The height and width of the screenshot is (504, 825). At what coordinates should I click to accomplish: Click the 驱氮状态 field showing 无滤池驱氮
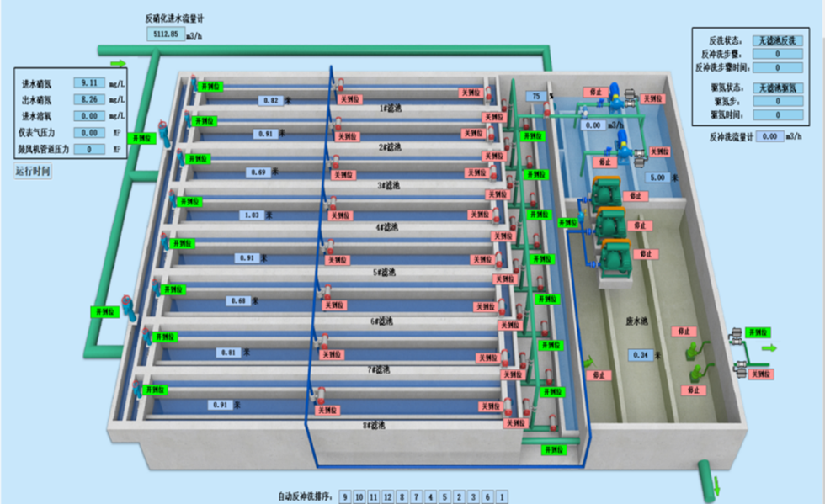(778, 88)
